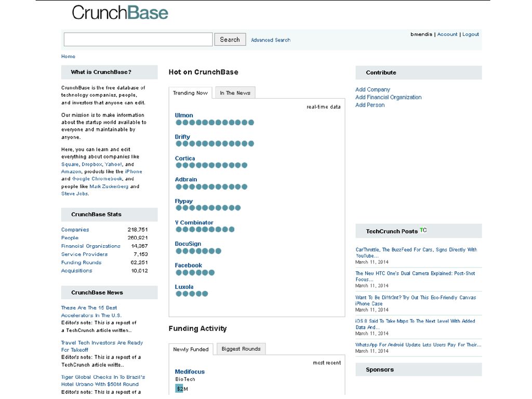Read the Travel Tech Investors news article
Image resolution: width=532 pixels, height=399 pixels.
pyautogui.click(x=102, y=346)
